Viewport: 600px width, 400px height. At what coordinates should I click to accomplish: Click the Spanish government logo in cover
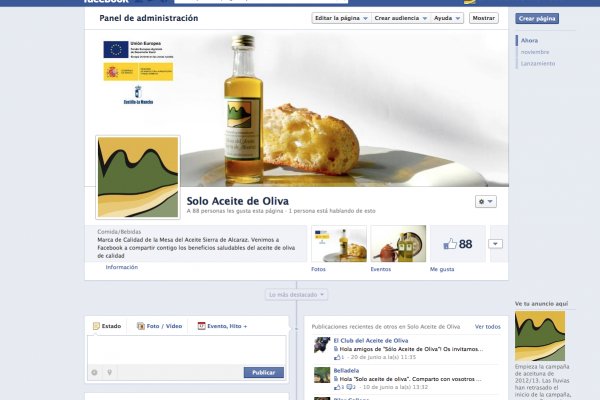[138, 72]
